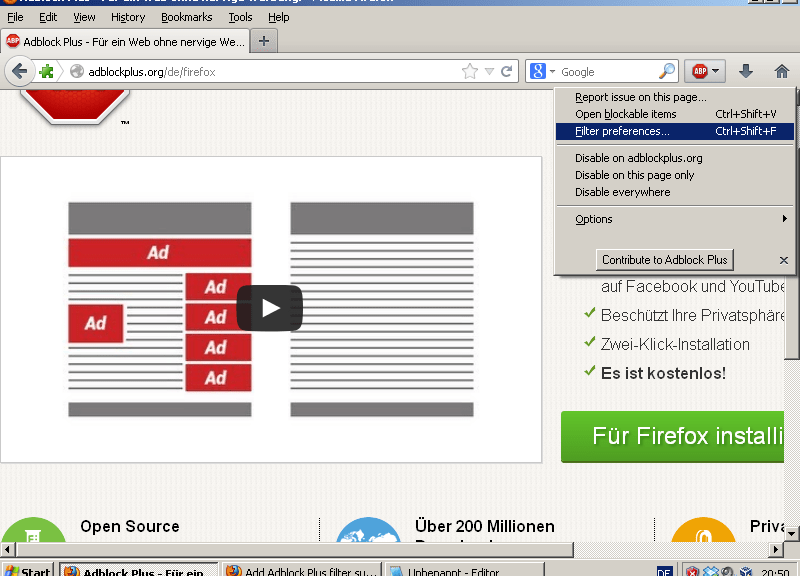Click the Für Firefox installieren button
Viewport: 800px width, 576px height.
point(672,437)
